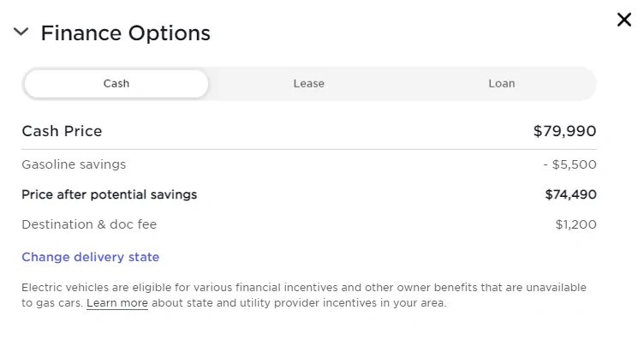Select the Cash Price label
The width and height of the screenshot is (644, 340).
(62, 131)
